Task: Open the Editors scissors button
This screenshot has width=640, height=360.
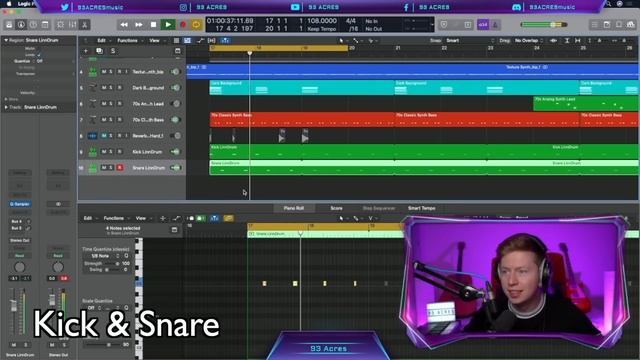Action: point(84,25)
